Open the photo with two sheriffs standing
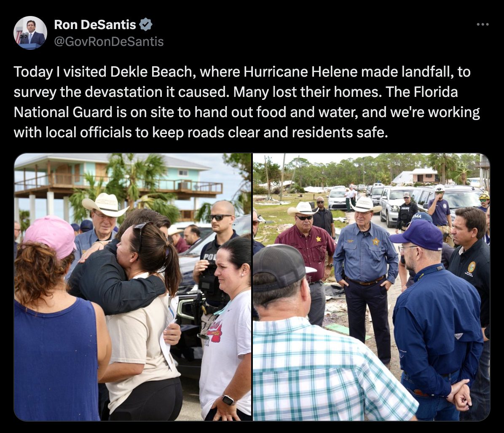The image size is (504, 433). pos(371,287)
